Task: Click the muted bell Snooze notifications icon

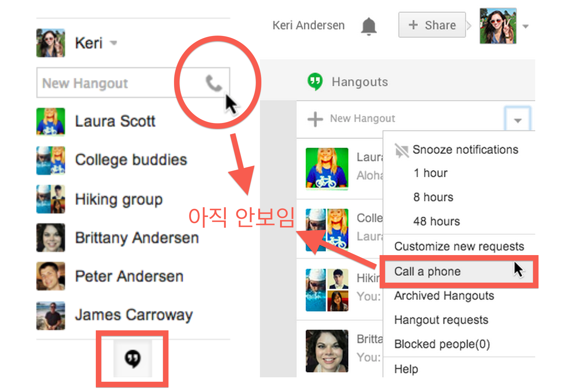Action: [402, 150]
